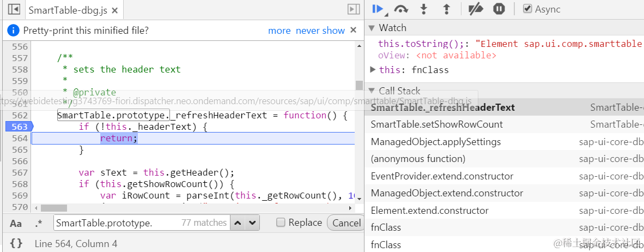644x252 pixels.
Task: Select SmartTable.setShowRowCount stack frame
Action: [x=505, y=124]
